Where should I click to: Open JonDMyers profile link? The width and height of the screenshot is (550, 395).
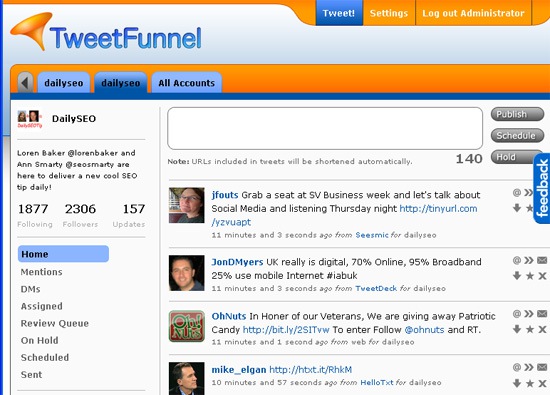pyautogui.click(x=237, y=262)
